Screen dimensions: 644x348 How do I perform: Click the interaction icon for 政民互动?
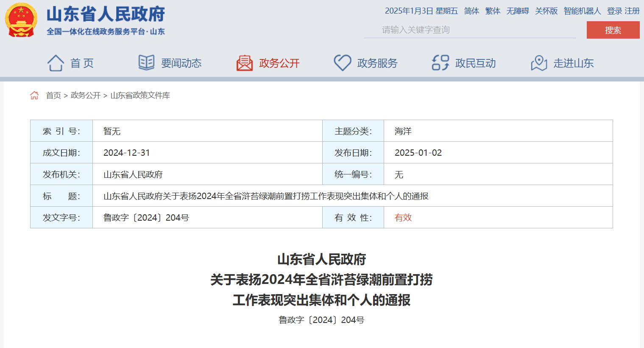click(x=440, y=63)
